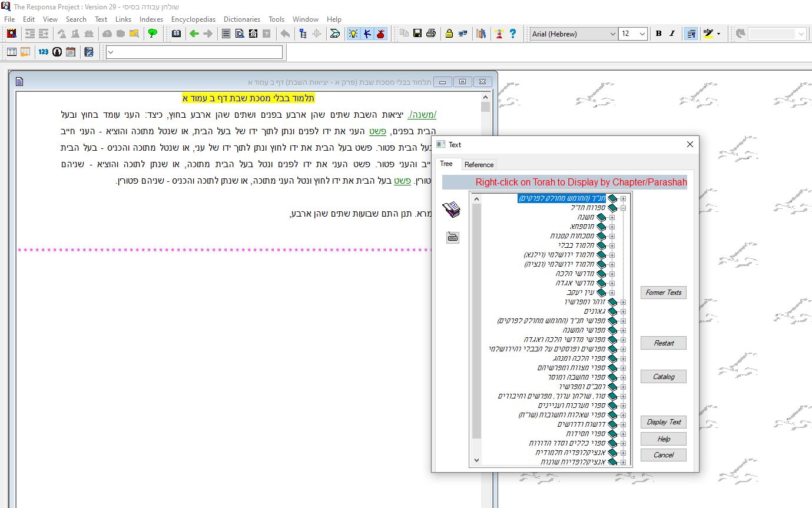Image resolution: width=812 pixels, height=508 pixels.
Task: Click the green tree icon in the toolbar
Action: tap(153, 34)
